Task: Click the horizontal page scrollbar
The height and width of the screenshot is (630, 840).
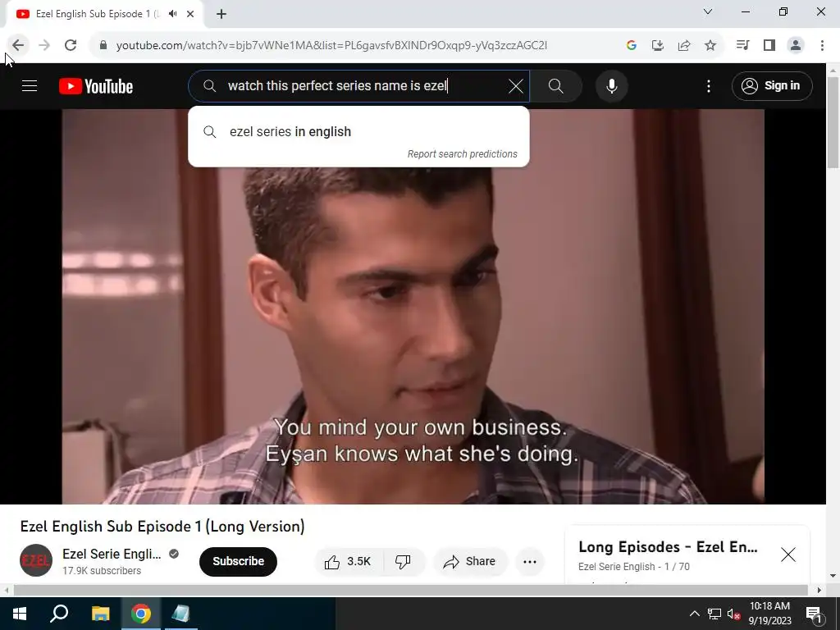Action: pos(410,590)
